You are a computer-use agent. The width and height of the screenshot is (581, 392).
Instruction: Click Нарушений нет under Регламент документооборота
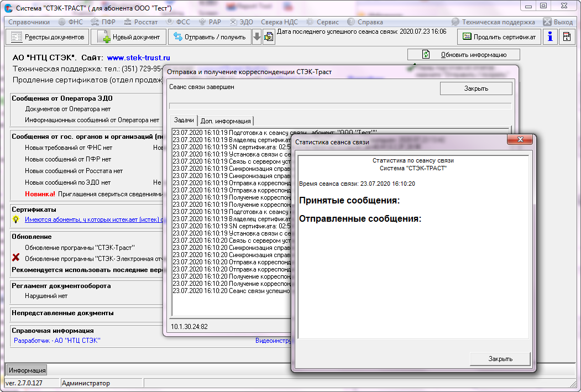pyautogui.click(x=46, y=296)
